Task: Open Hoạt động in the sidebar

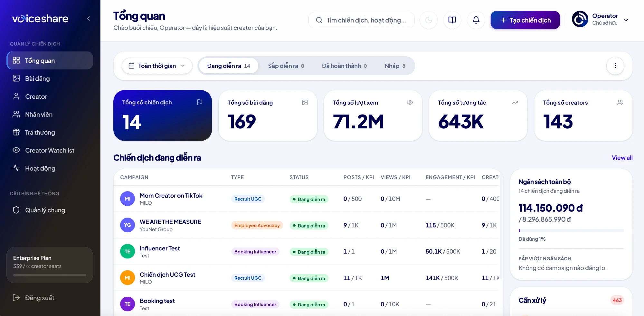Action: [50, 168]
